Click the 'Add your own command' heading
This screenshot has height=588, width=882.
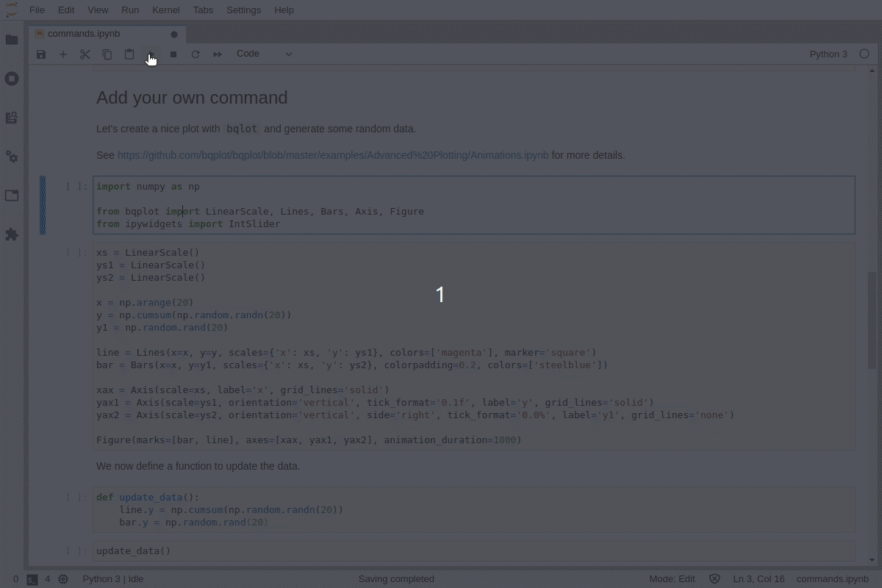point(192,98)
